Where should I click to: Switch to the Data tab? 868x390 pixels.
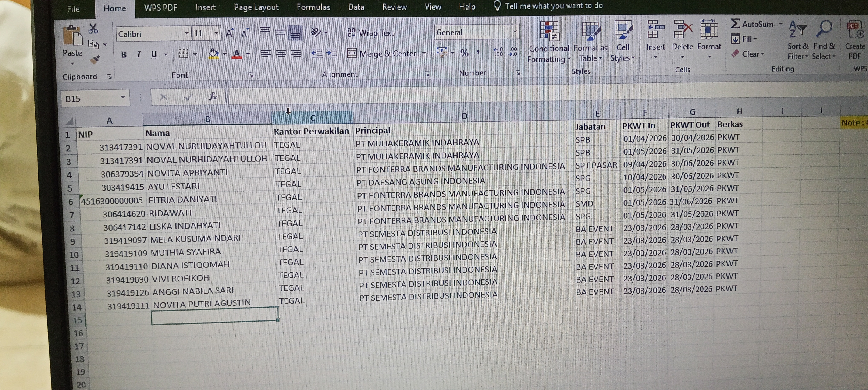(356, 7)
